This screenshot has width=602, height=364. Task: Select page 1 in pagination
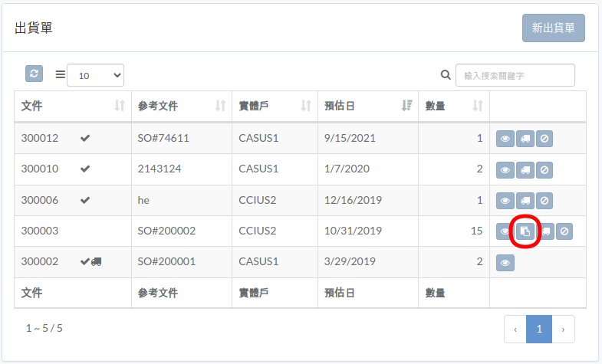pyautogui.click(x=539, y=329)
